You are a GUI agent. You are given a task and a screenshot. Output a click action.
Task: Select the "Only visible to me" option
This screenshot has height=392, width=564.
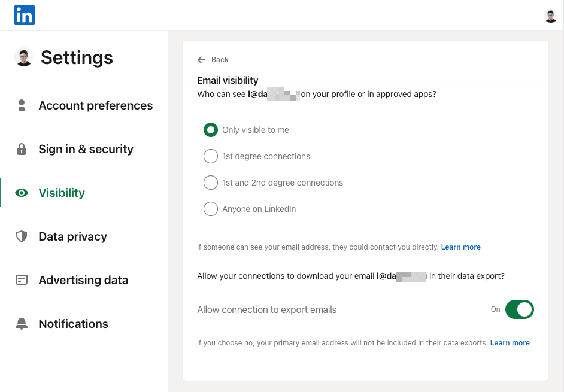tap(211, 130)
